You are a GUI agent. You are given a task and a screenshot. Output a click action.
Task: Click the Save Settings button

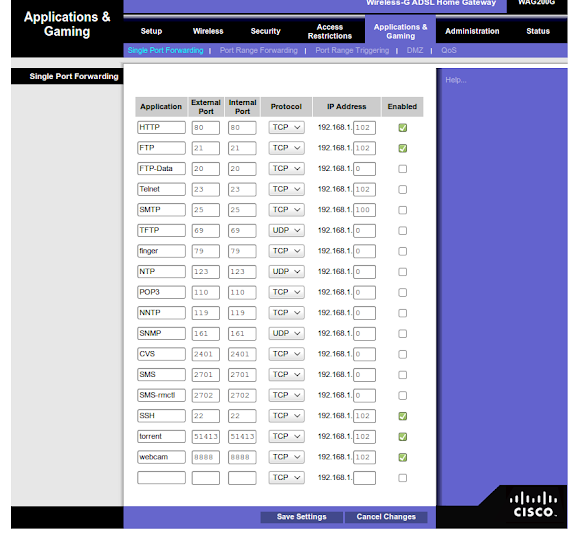(x=302, y=517)
